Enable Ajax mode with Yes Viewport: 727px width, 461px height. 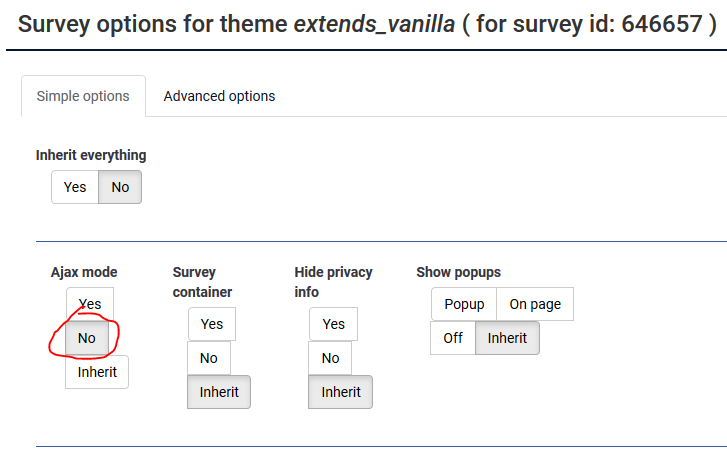90,304
